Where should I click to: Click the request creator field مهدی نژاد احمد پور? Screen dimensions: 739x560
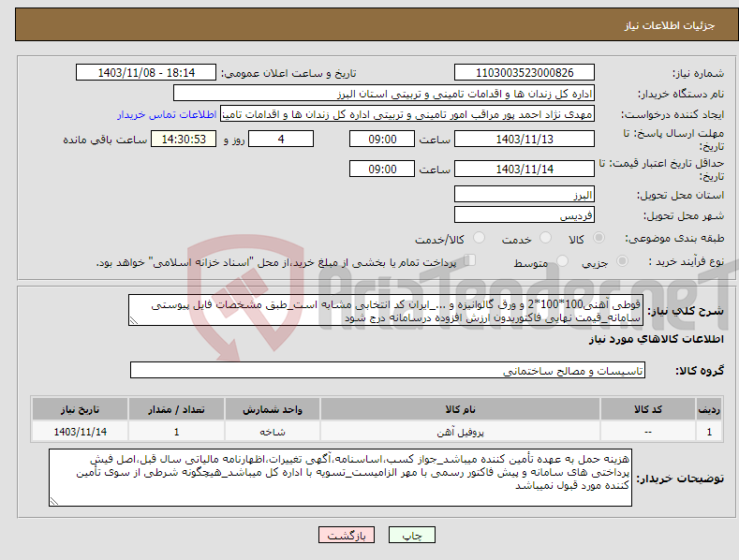tap(407, 114)
